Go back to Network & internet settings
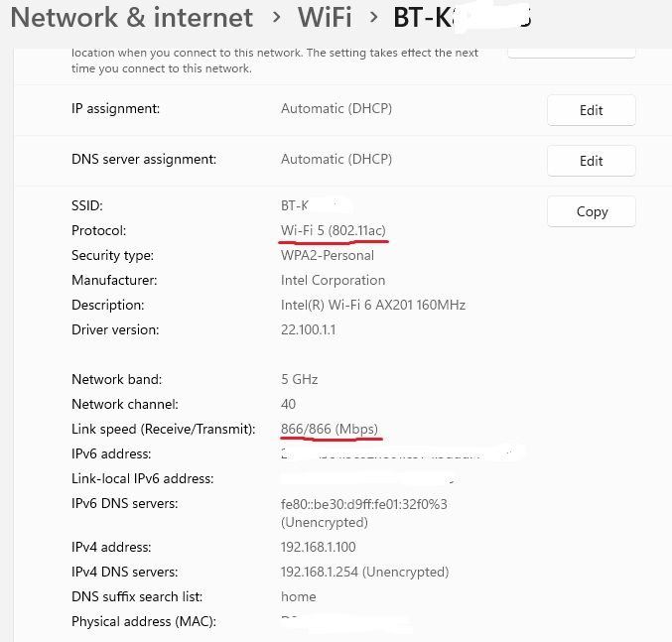 coord(131,18)
